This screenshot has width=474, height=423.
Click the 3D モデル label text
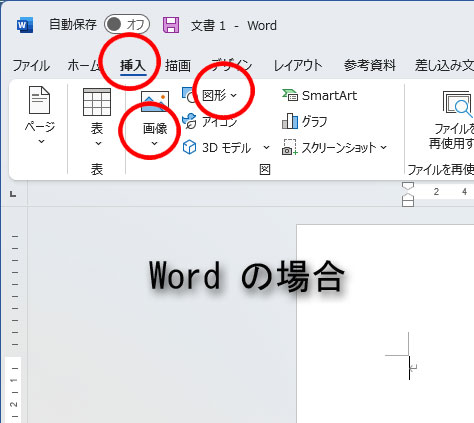226,148
